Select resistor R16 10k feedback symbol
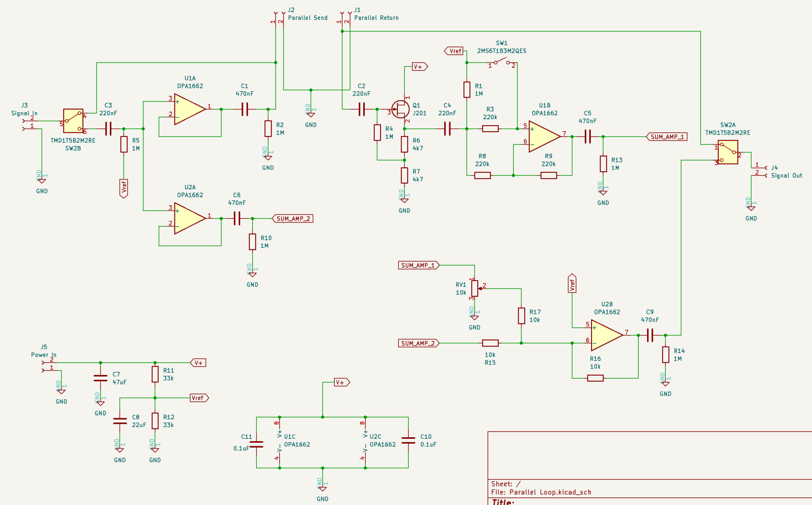Viewport: 812px width, 505px height. pyautogui.click(x=596, y=378)
